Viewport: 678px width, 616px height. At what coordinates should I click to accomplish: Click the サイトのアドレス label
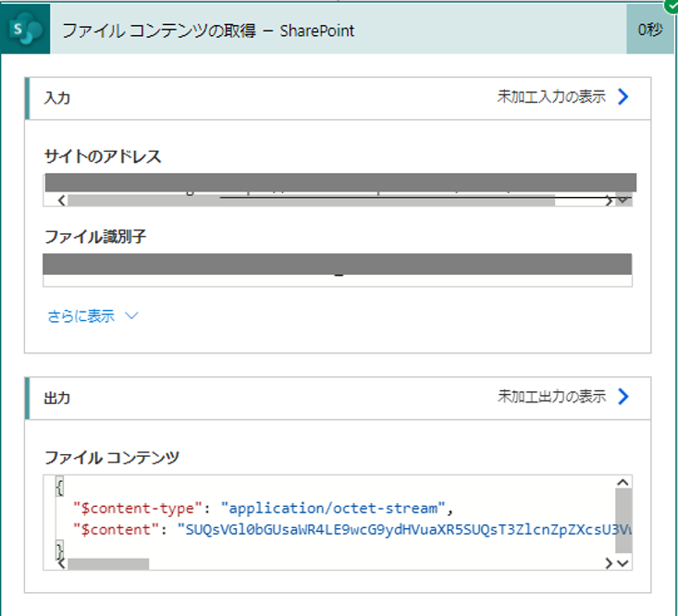(103, 156)
